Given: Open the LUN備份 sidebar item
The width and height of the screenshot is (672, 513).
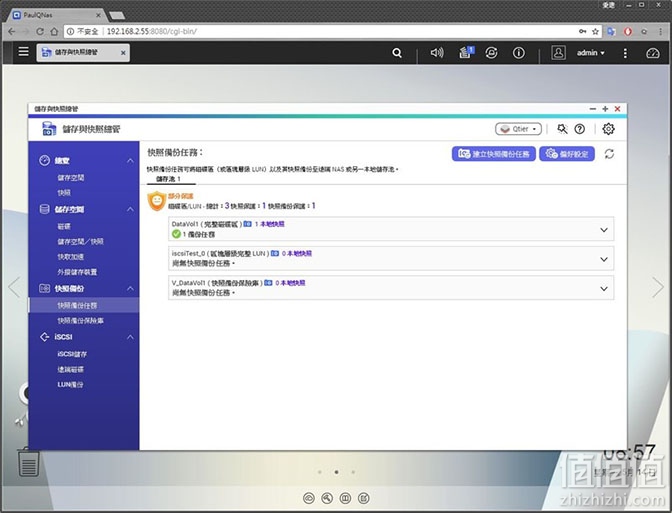Looking at the screenshot, I should [71, 384].
